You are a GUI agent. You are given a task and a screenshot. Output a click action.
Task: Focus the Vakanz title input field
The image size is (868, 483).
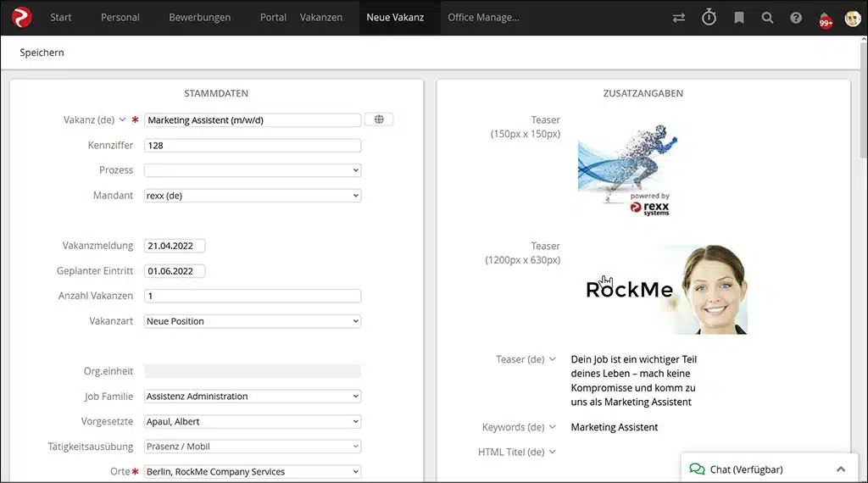pos(253,120)
